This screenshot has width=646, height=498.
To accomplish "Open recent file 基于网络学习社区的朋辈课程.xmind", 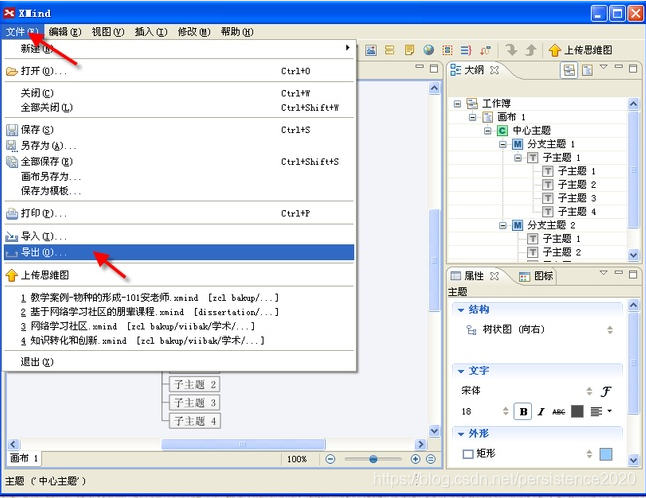I will [x=179, y=312].
